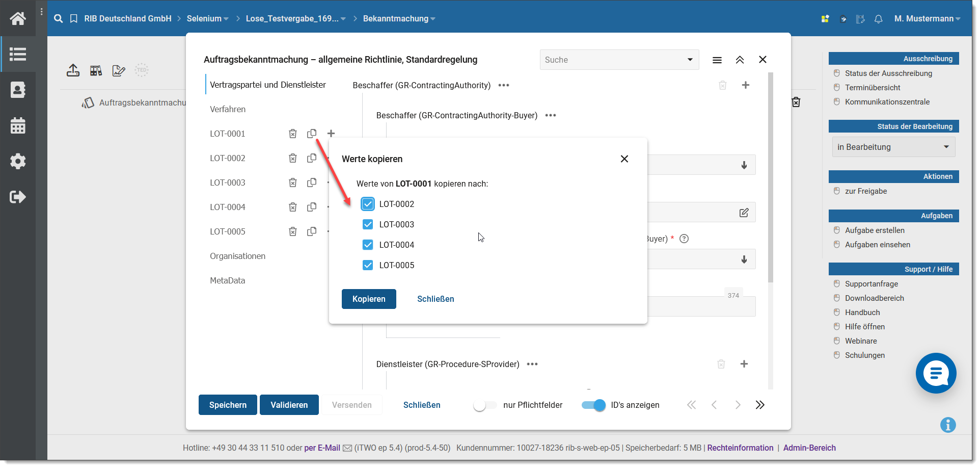Turn off the 'ID's anzeigen' switch
980x468 pixels.
[593, 405]
